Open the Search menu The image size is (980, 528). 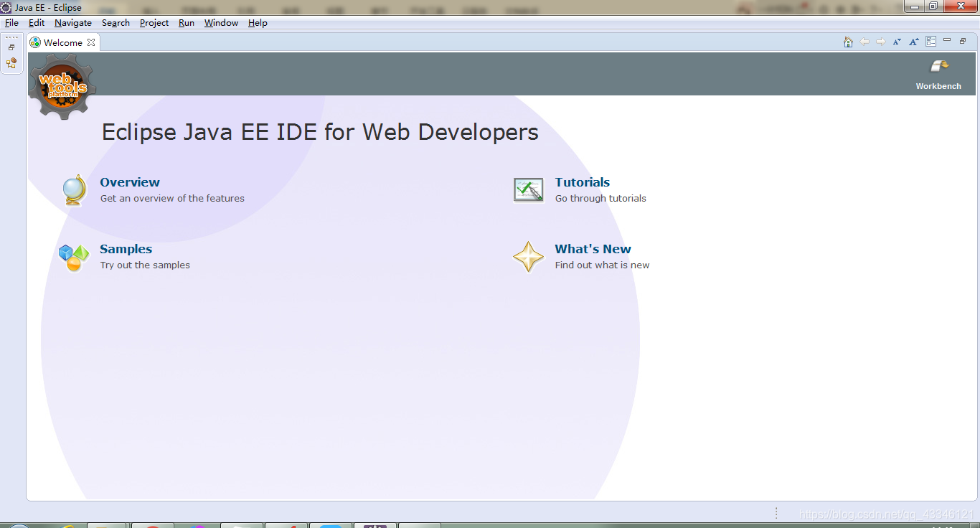(x=116, y=23)
